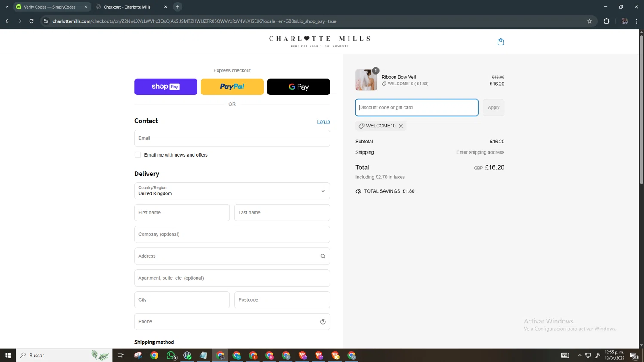Open the Windows notification center

634,355
